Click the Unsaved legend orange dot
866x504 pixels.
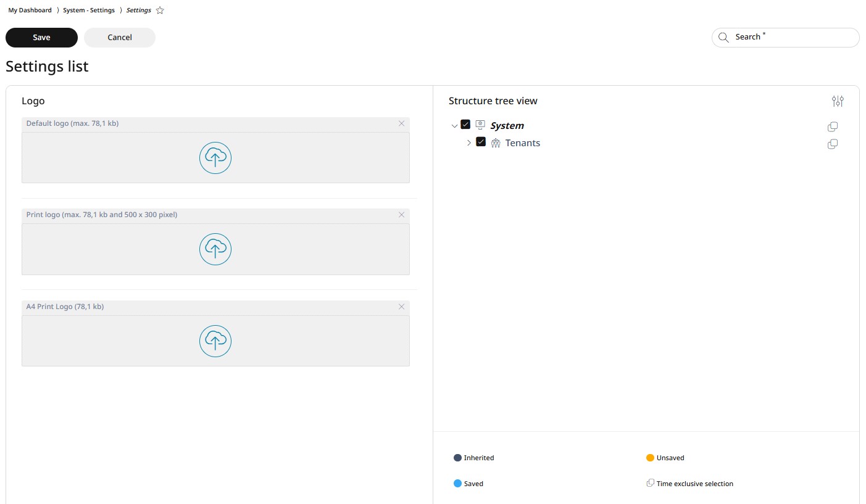pos(650,458)
